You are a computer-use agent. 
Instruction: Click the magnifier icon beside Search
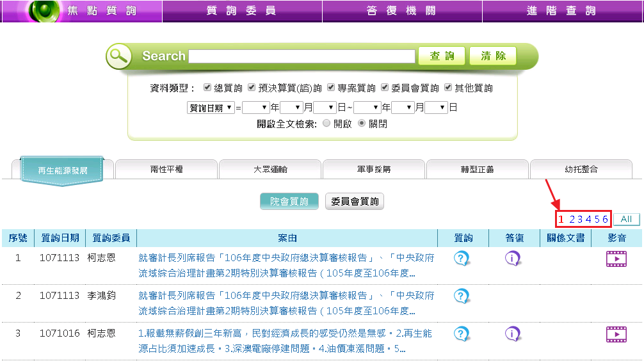[x=120, y=56]
